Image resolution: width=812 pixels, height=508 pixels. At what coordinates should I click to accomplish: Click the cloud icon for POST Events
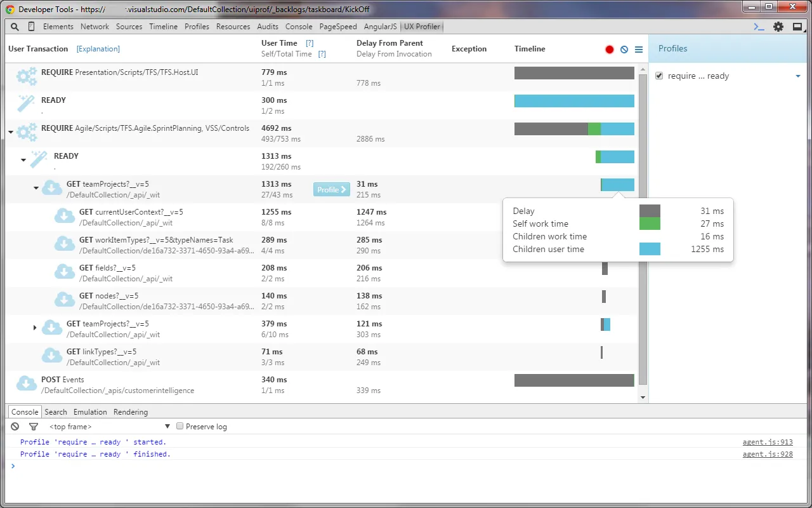click(x=27, y=384)
